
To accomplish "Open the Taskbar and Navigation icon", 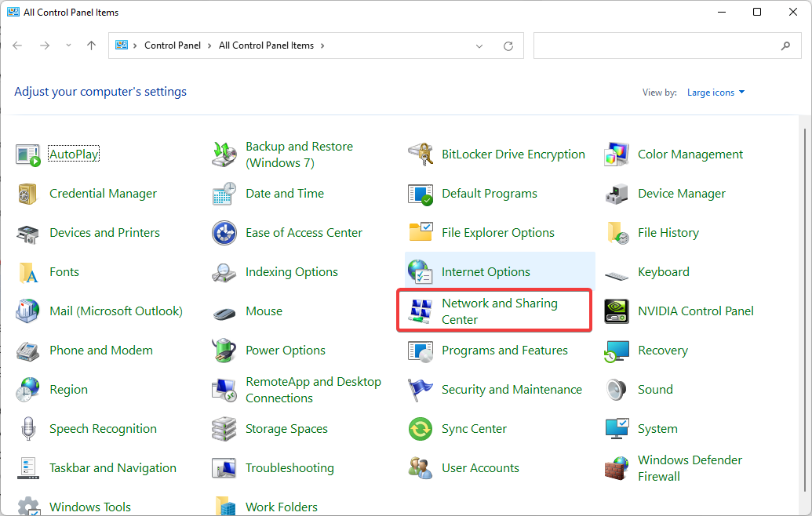I will tap(28, 468).
